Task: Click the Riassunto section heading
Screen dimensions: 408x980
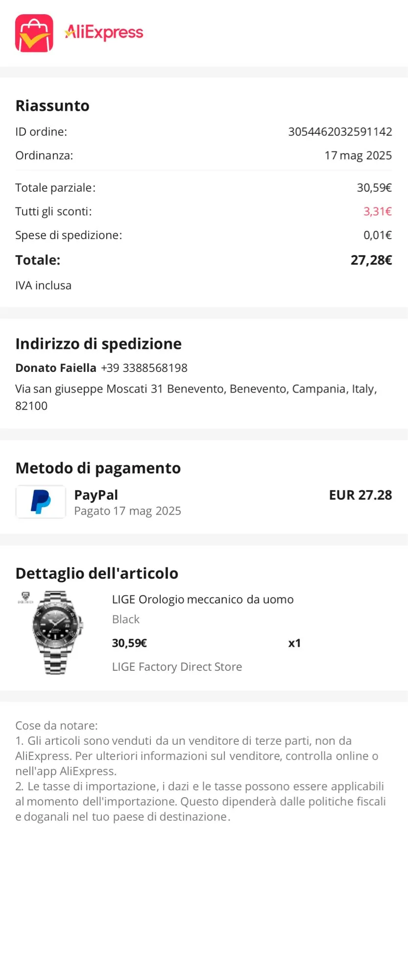Action: tap(52, 105)
